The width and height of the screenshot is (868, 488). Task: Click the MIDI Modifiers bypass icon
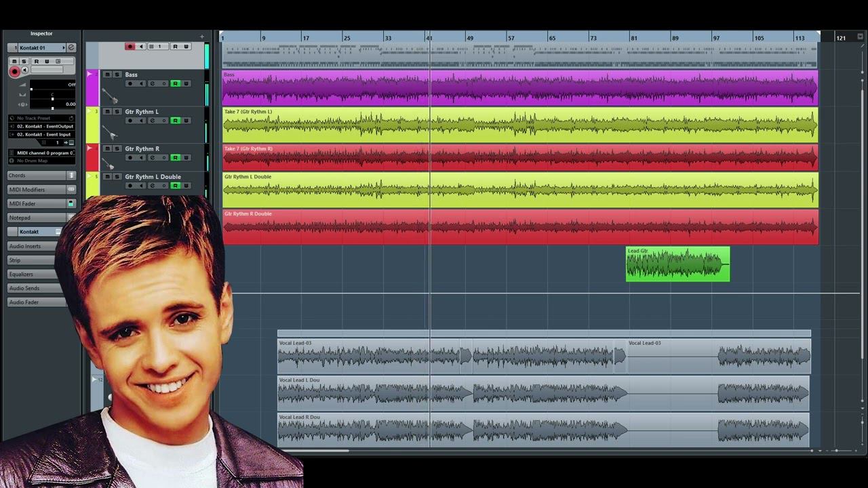point(71,190)
